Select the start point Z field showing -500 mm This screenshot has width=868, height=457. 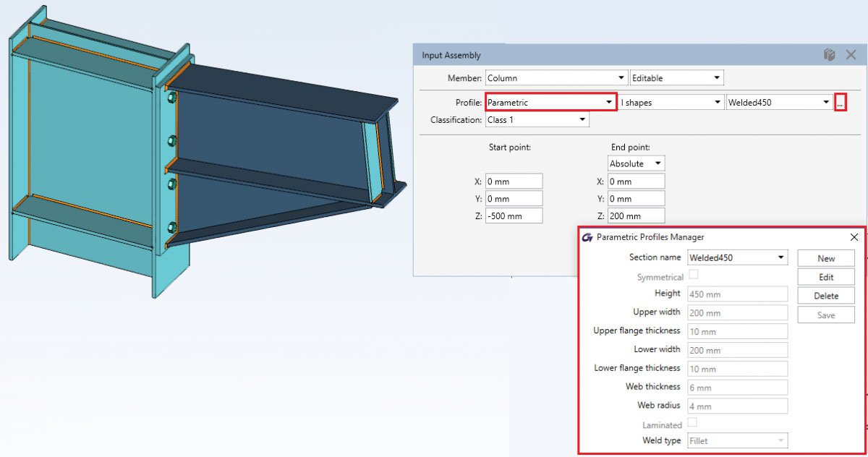514,215
